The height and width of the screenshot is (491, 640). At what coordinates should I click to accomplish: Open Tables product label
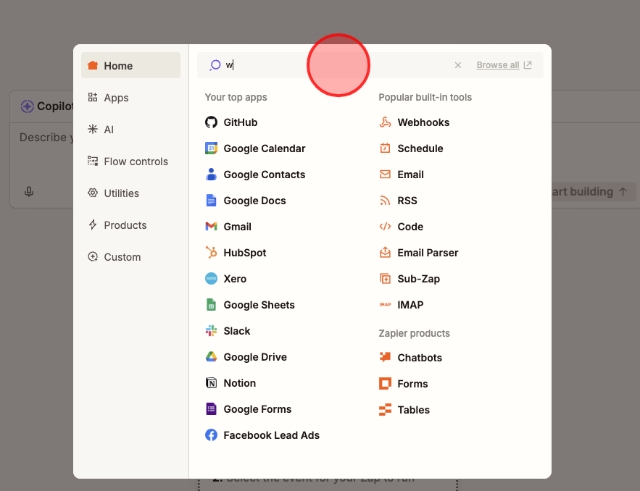pyautogui.click(x=414, y=410)
